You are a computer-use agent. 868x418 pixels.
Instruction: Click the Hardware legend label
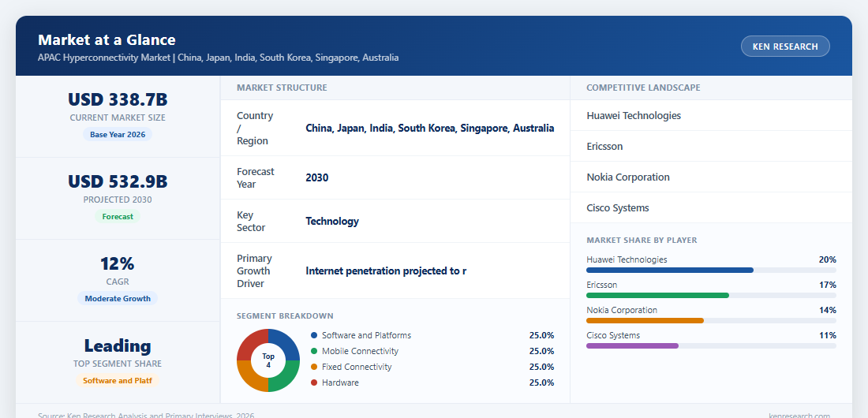[x=340, y=383]
